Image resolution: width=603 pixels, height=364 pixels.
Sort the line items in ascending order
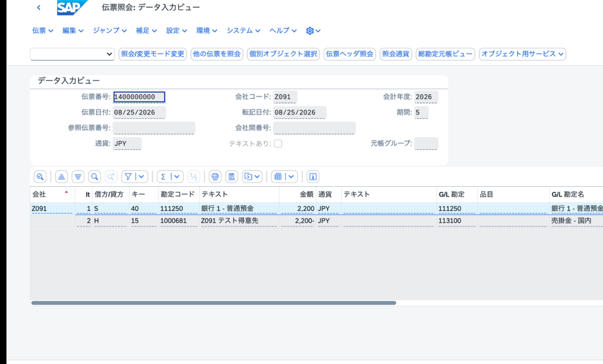[61, 176]
